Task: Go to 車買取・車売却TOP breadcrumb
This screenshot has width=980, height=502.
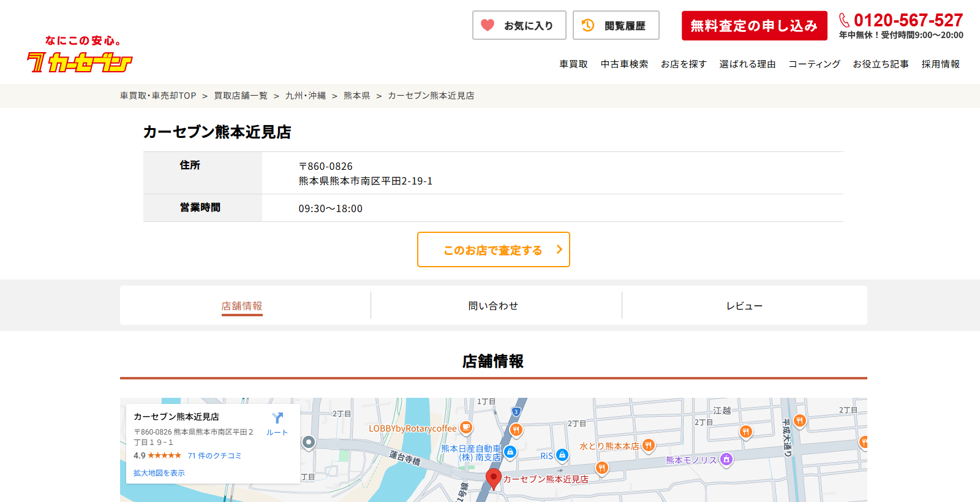Action: (158, 96)
